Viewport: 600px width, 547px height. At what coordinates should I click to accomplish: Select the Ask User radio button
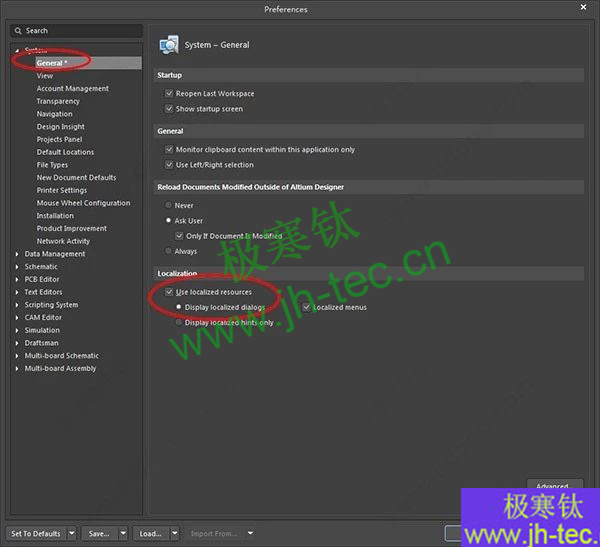[168, 220]
